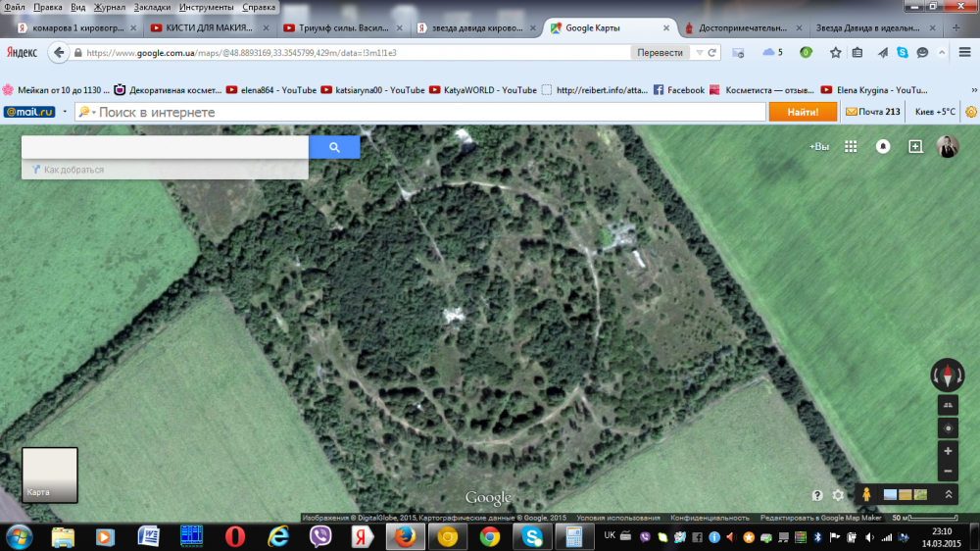Open the Facebook bookmark
980x551 pixels.
coord(679,90)
